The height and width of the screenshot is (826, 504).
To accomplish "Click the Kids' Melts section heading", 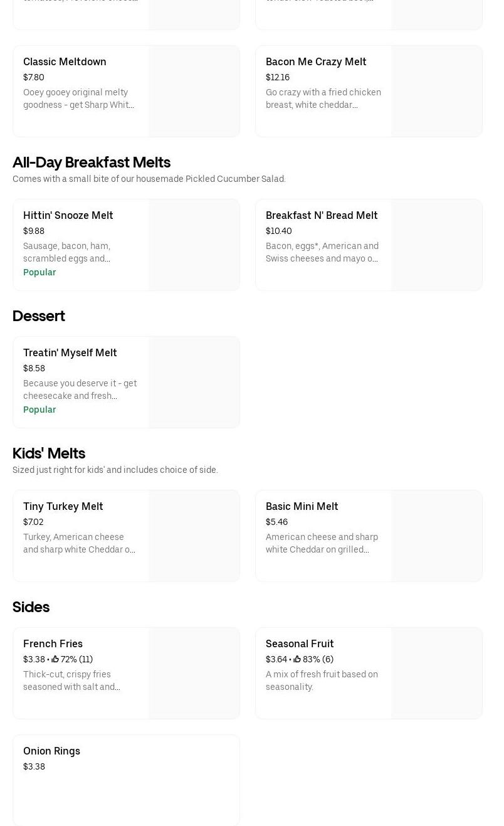I will tap(49, 453).
